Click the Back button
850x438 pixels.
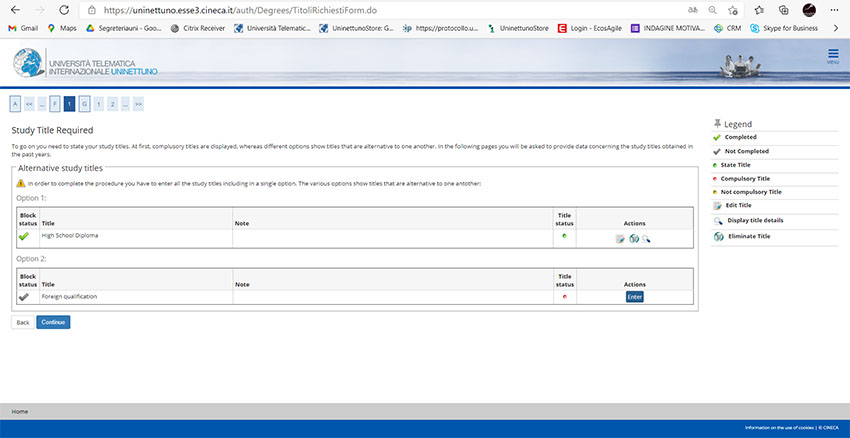tap(22, 322)
